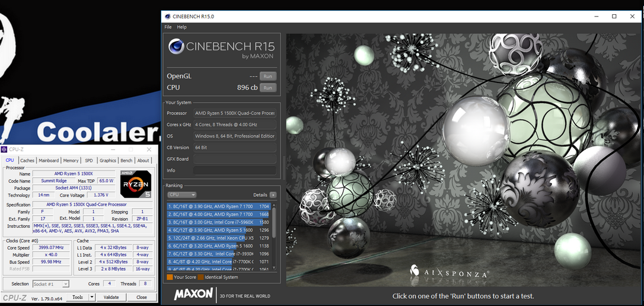
Task: Click the Processor field showing AMD Ryzen 5 1500X
Action: (234, 113)
